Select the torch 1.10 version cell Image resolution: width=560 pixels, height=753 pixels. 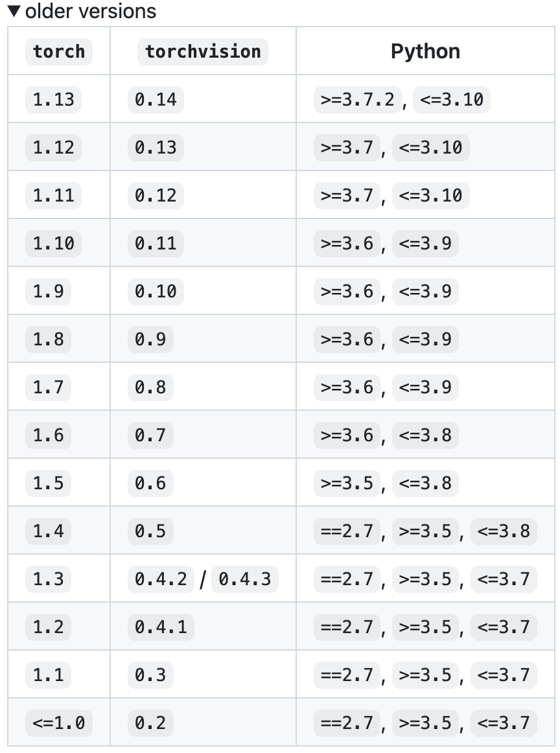(53, 244)
